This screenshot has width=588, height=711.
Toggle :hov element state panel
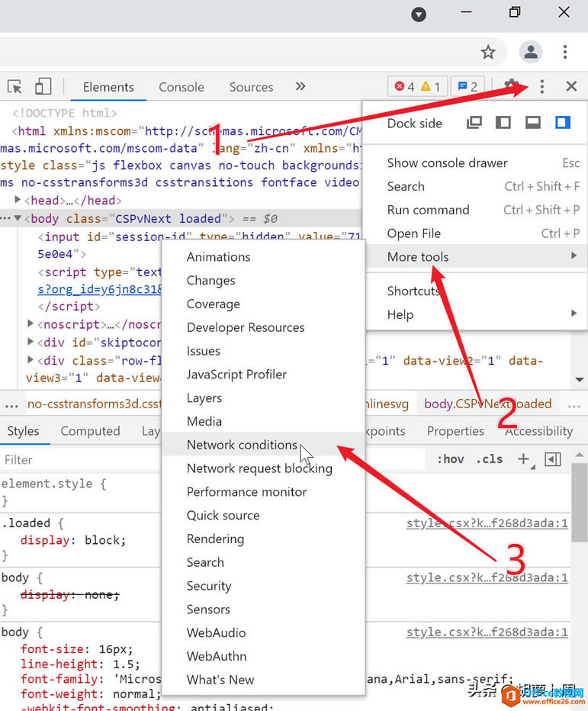450,459
